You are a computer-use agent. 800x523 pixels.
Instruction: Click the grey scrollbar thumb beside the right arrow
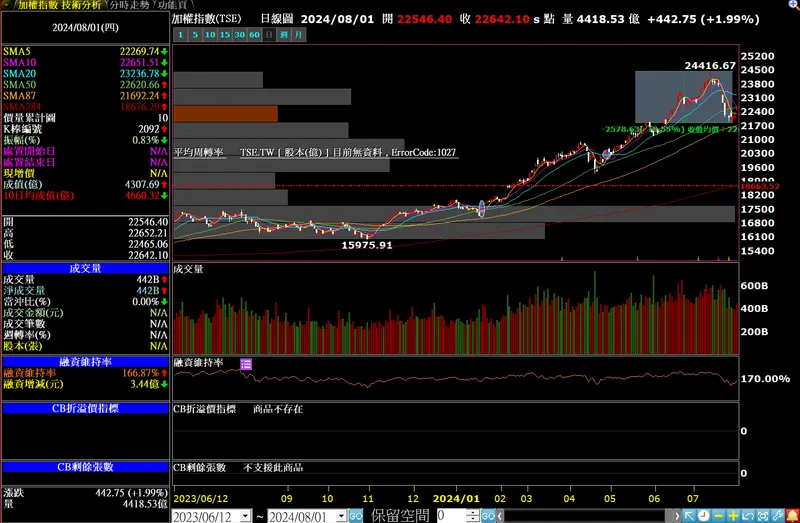coord(669,516)
